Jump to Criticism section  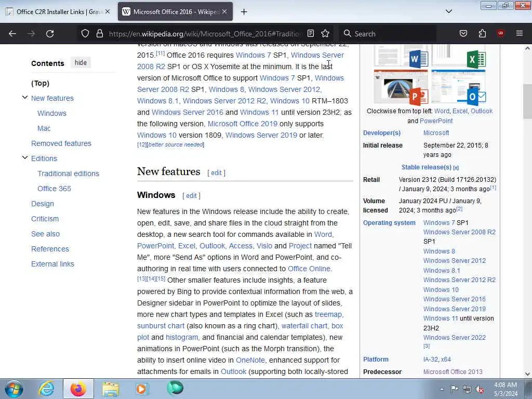(45, 219)
